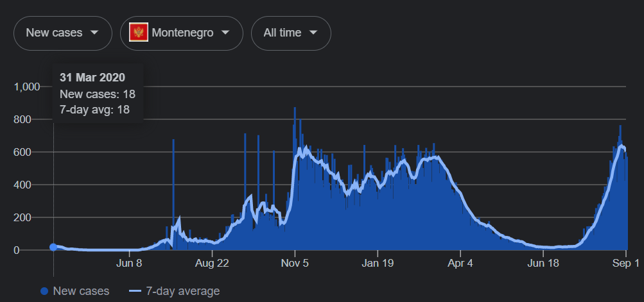Click the Jan 19 date on x-axis
This screenshot has height=302, width=644.
tap(378, 263)
